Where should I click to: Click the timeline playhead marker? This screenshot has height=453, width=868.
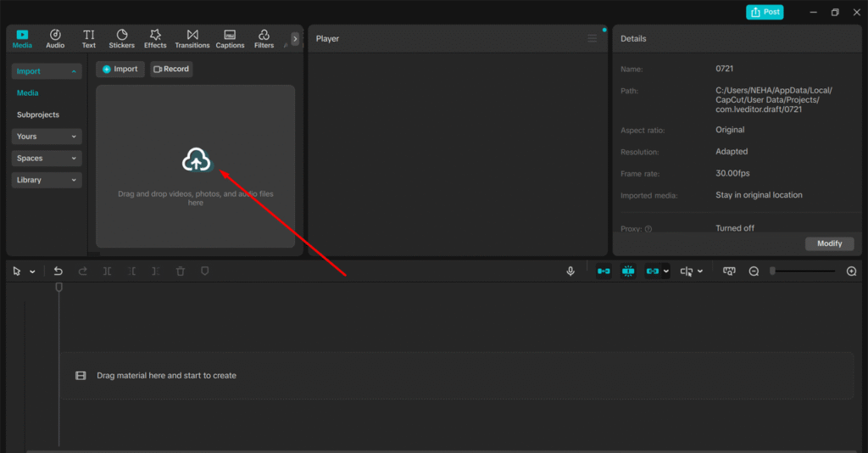pos(58,287)
